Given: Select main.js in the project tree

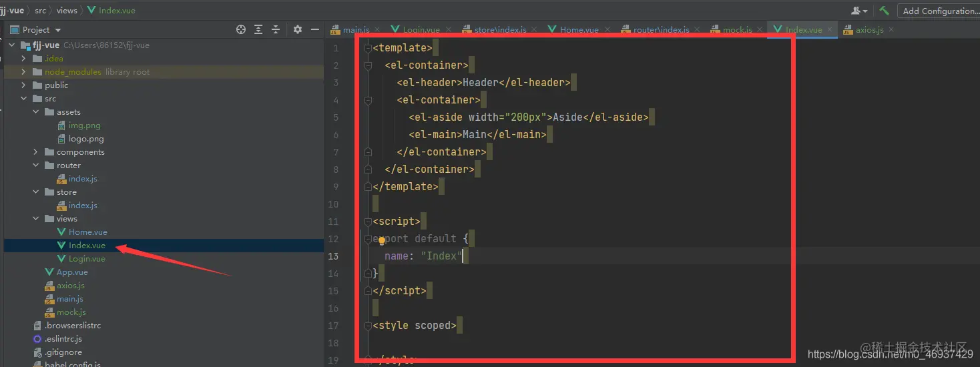Looking at the screenshot, I should (x=70, y=299).
